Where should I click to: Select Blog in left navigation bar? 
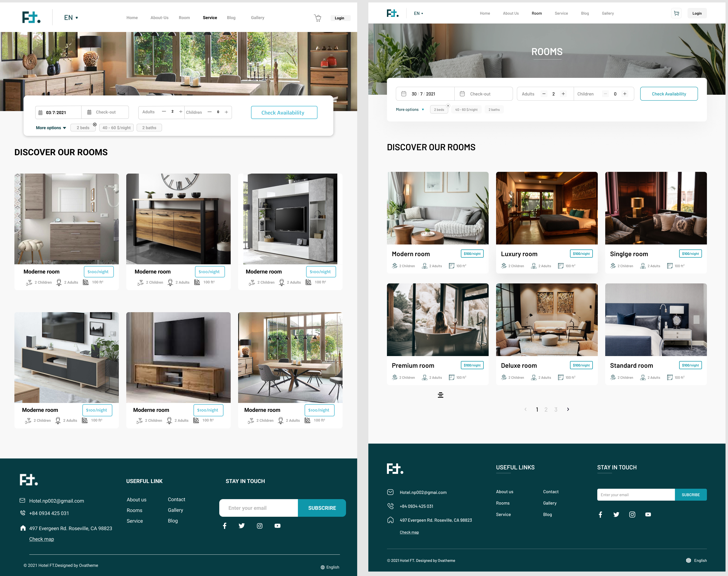(x=231, y=18)
